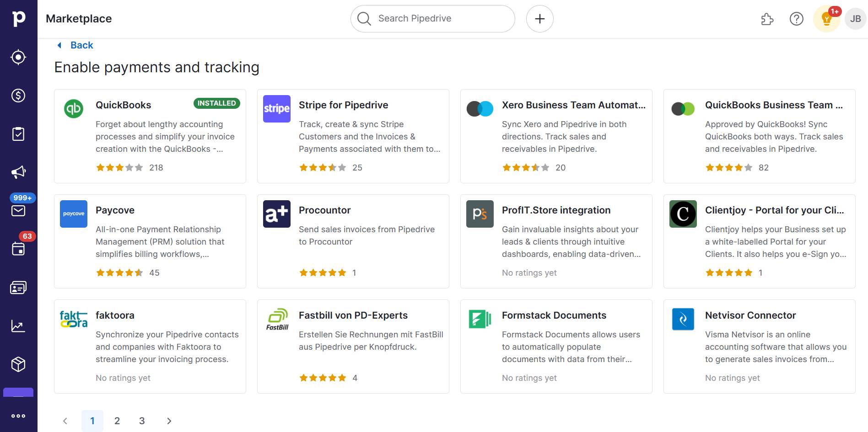
Task: Open Activities calendar icon with 63 badge
Action: (18, 248)
